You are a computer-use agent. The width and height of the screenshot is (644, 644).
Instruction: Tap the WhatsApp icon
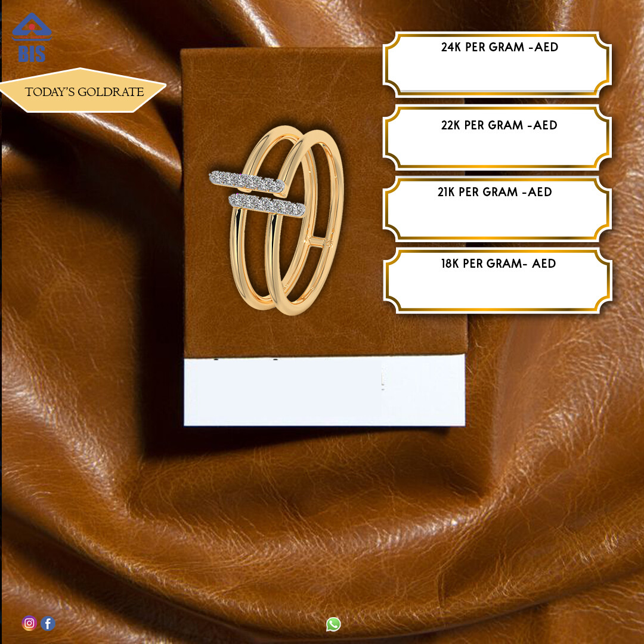(333, 624)
